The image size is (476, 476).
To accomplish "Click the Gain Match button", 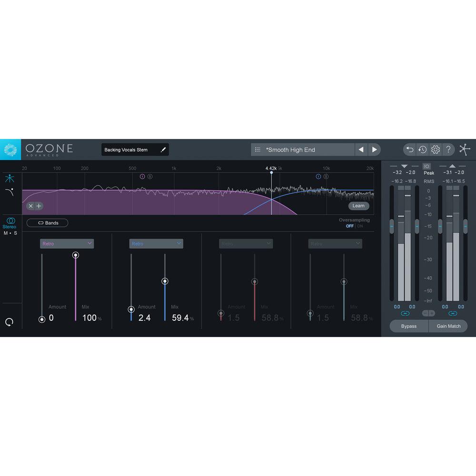I will click(448, 326).
